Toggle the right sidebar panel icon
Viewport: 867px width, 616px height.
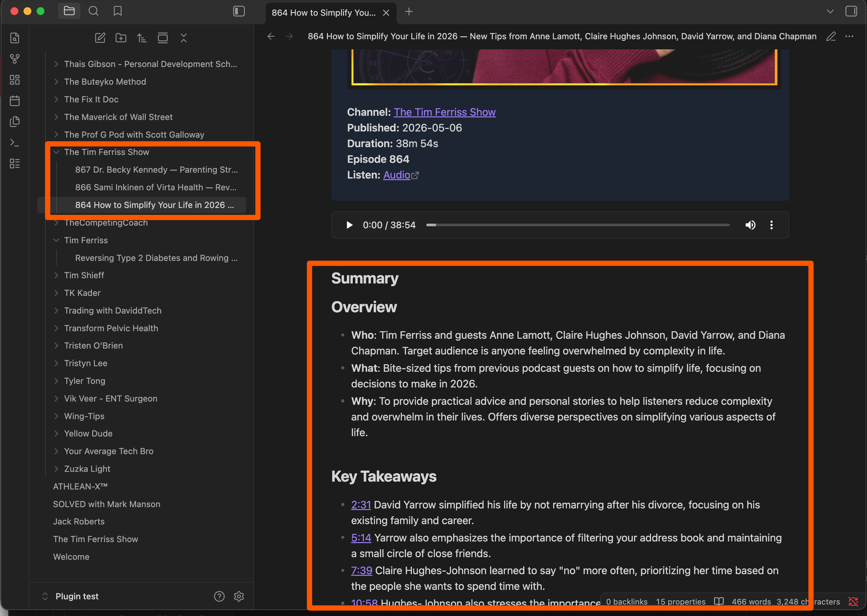[851, 11]
